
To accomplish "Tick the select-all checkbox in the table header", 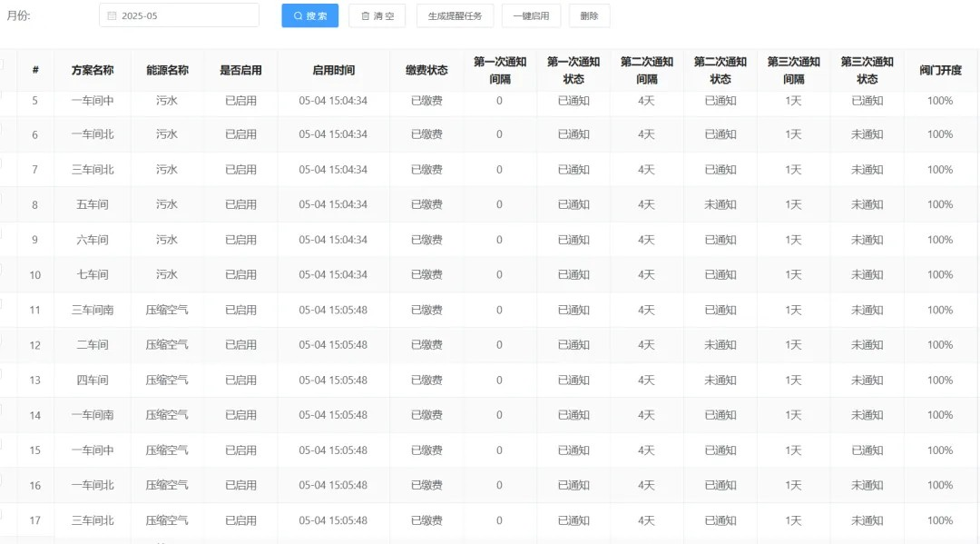I will tap(1, 64).
